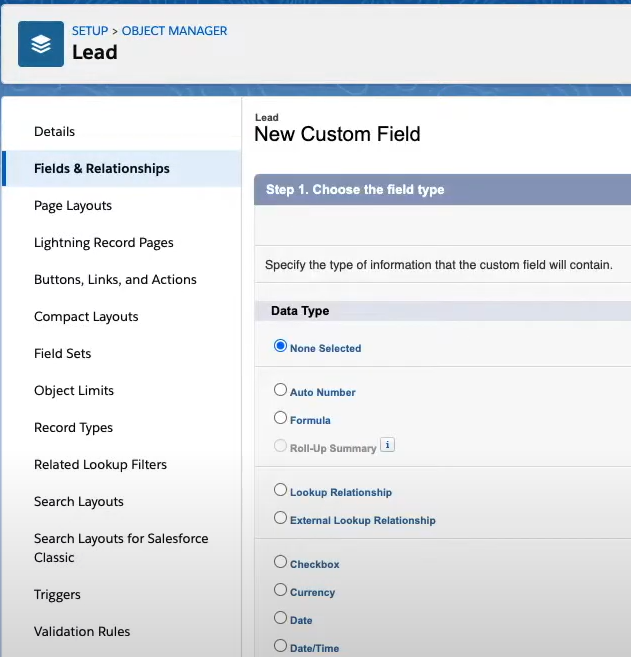The height and width of the screenshot is (657, 631).
Task: Open the OBJECT MANAGER breadcrumb link
Action: 174,31
